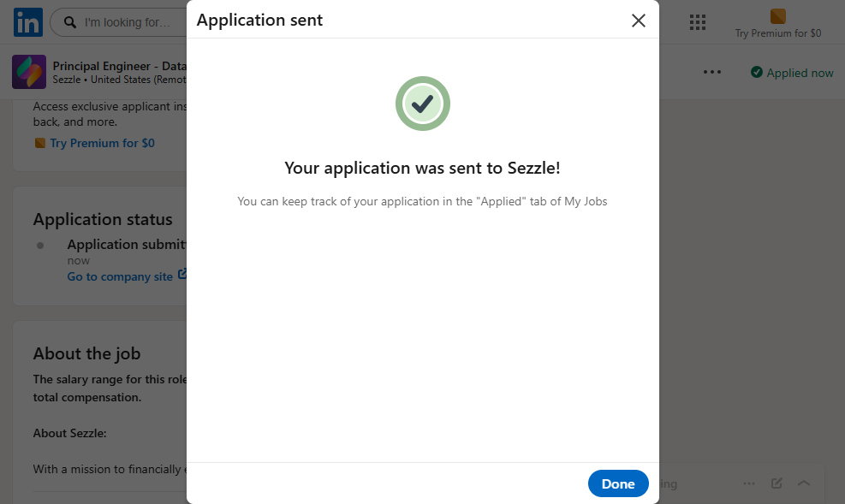Viewport: 845px width, 504px height.
Task: Click the Sezzle company logo
Action: click(x=28, y=72)
